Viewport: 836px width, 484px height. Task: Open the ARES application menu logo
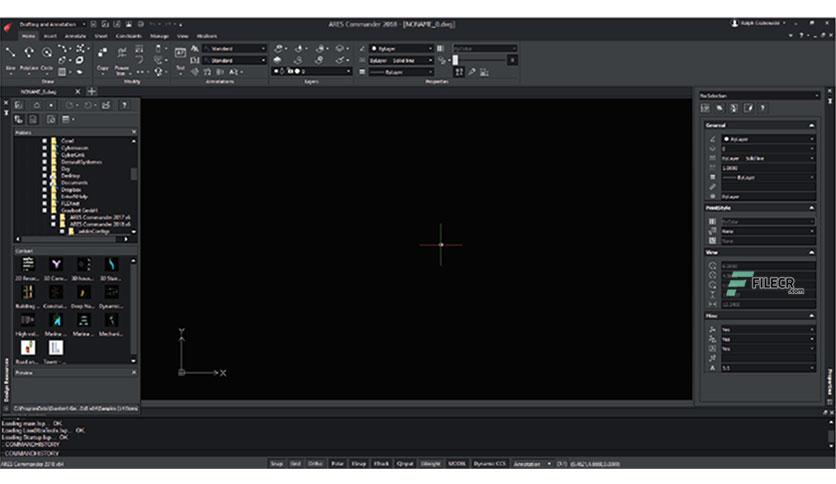(7, 26)
